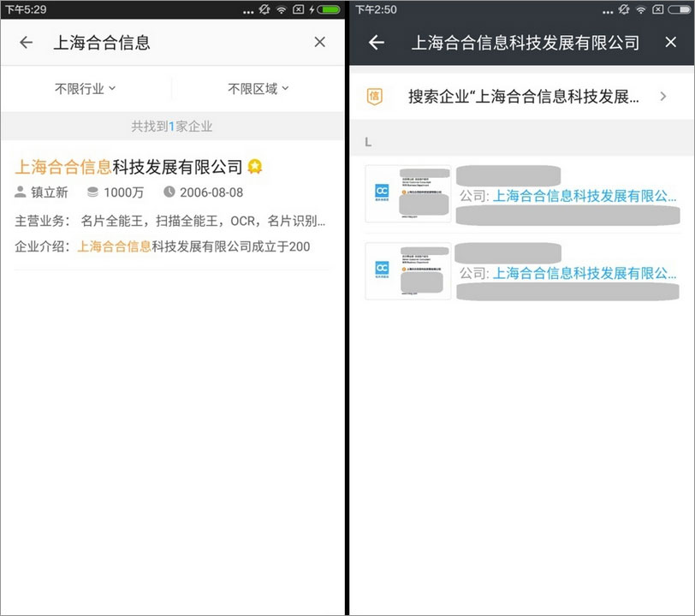Open the 不限行业 industry dropdown

(x=86, y=88)
